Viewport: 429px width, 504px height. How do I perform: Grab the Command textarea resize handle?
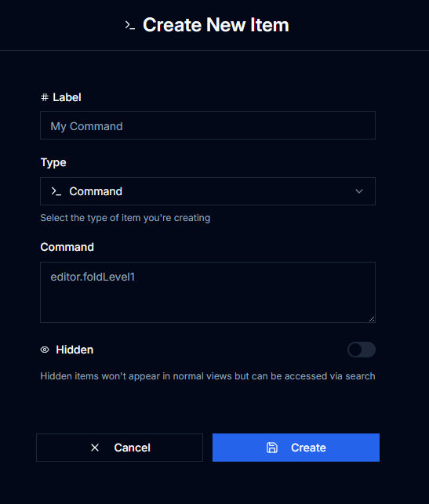pyautogui.click(x=372, y=319)
